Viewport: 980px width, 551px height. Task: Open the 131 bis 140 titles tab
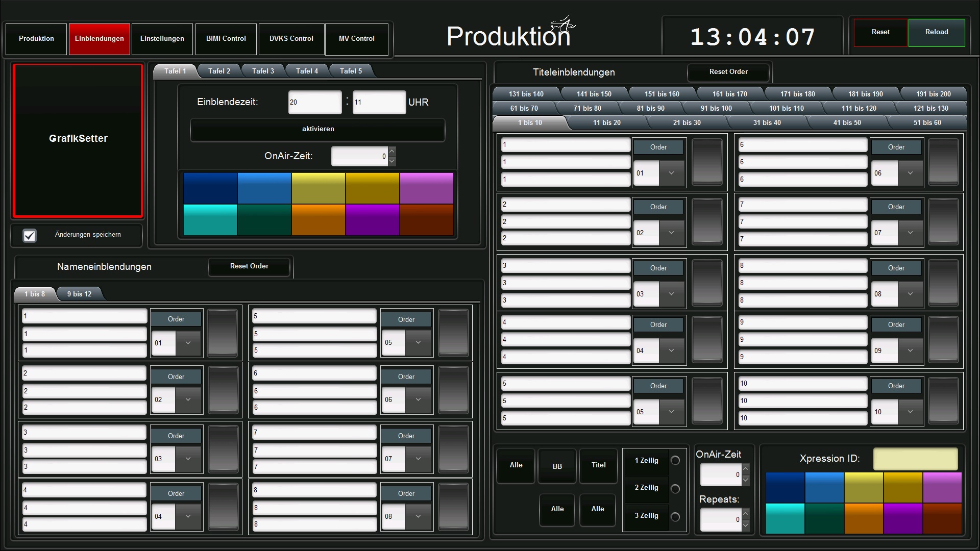526,94
